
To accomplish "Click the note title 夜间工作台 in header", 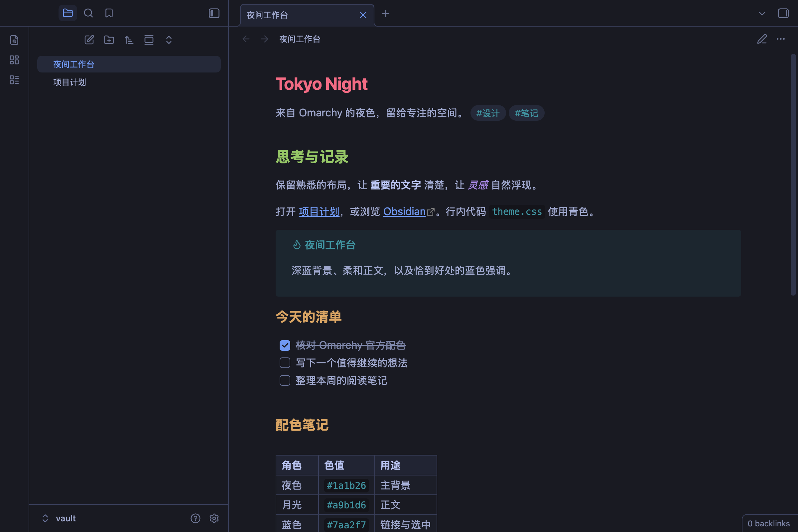I will click(300, 39).
